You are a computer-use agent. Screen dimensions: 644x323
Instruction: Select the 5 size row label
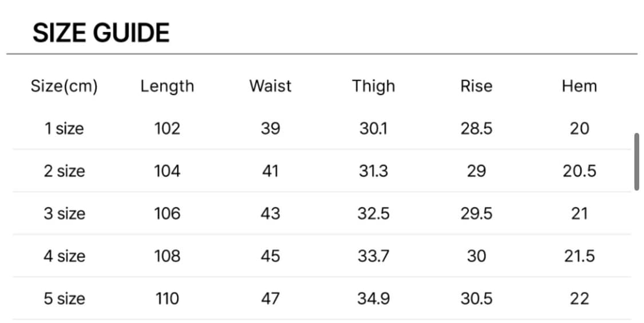(64, 298)
